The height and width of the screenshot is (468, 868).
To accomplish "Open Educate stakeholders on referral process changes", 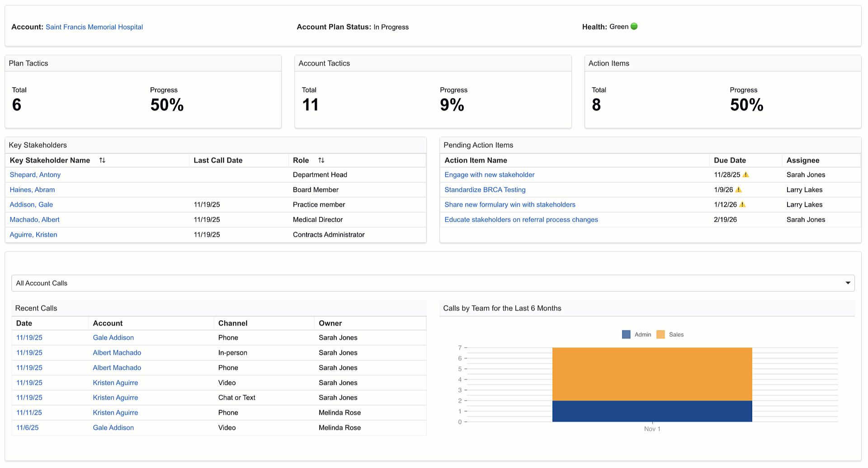I will (521, 220).
